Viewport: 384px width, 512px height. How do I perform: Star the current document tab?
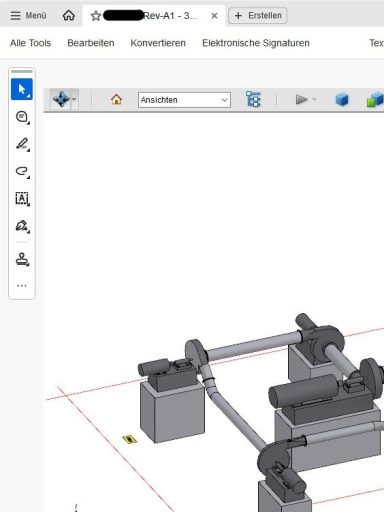click(96, 16)
